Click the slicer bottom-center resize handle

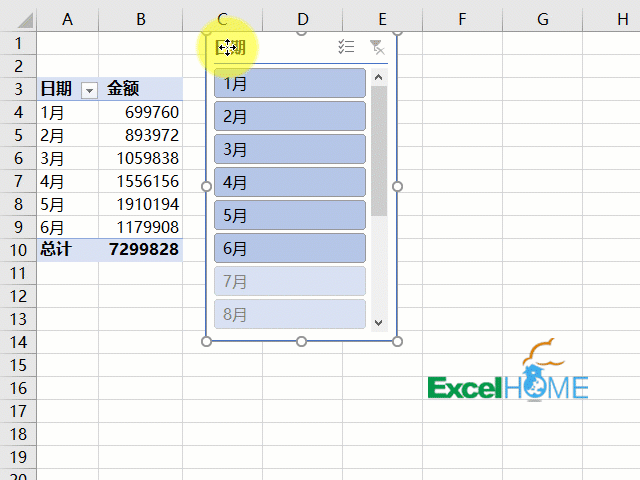click(301, 341)
